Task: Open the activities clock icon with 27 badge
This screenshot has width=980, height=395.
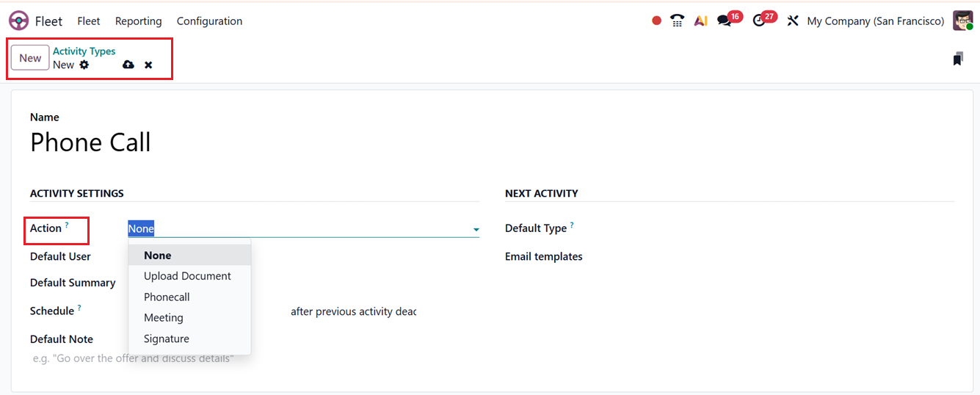Action: coord(759,21)
